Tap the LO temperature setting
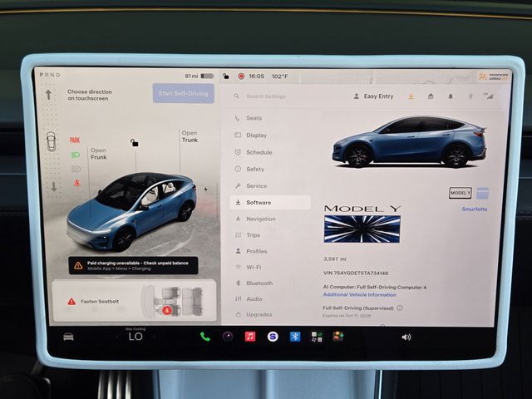 (135, 337)
